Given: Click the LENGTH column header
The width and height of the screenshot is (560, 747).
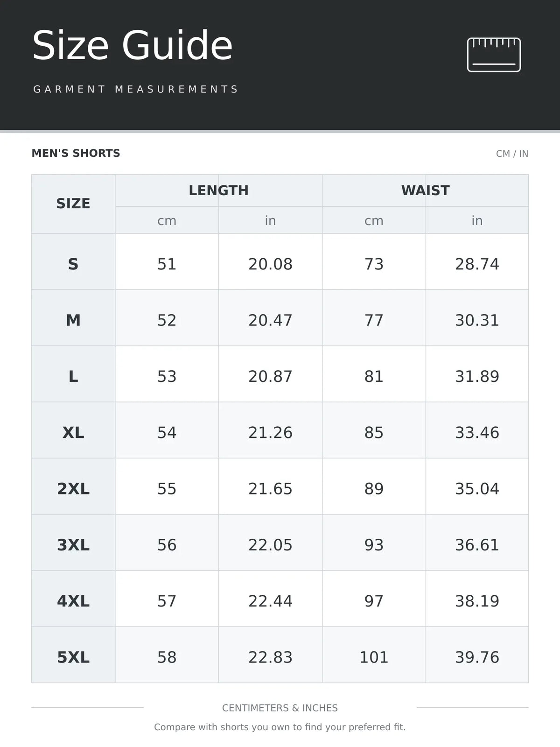Looking at the screenshot, I should (x=218, y=190).
